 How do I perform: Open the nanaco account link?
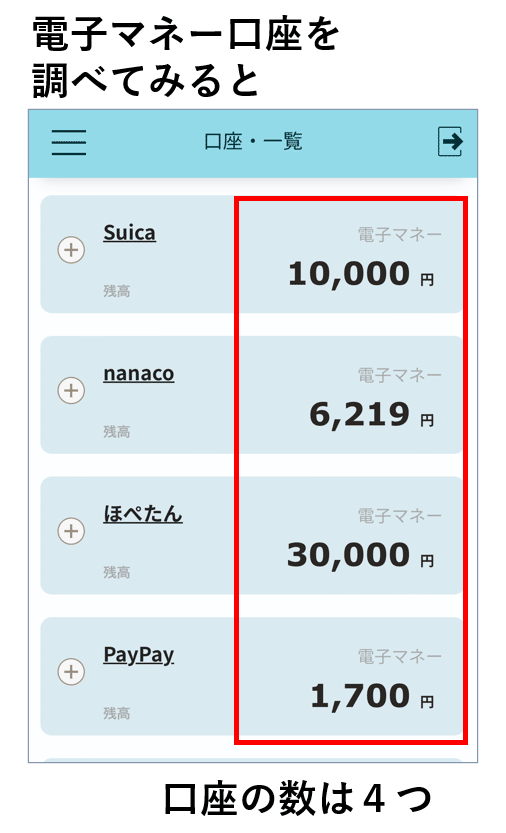pos(139,373)
